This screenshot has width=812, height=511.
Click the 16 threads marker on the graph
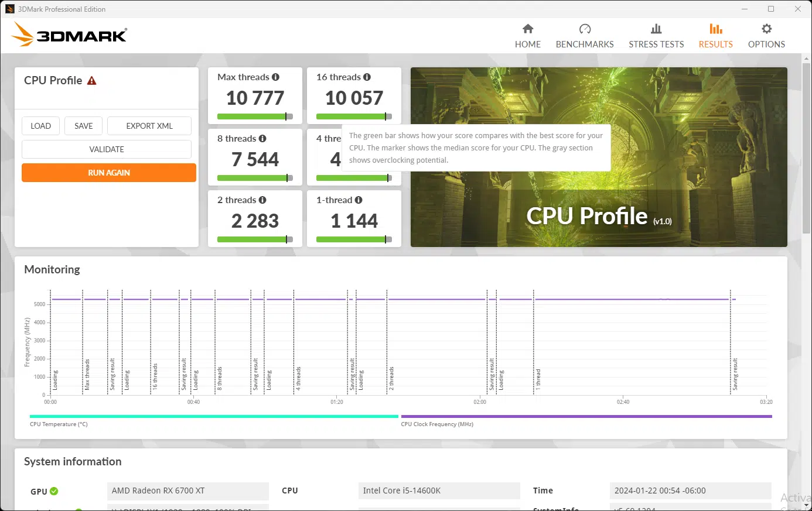coord(155,376)
